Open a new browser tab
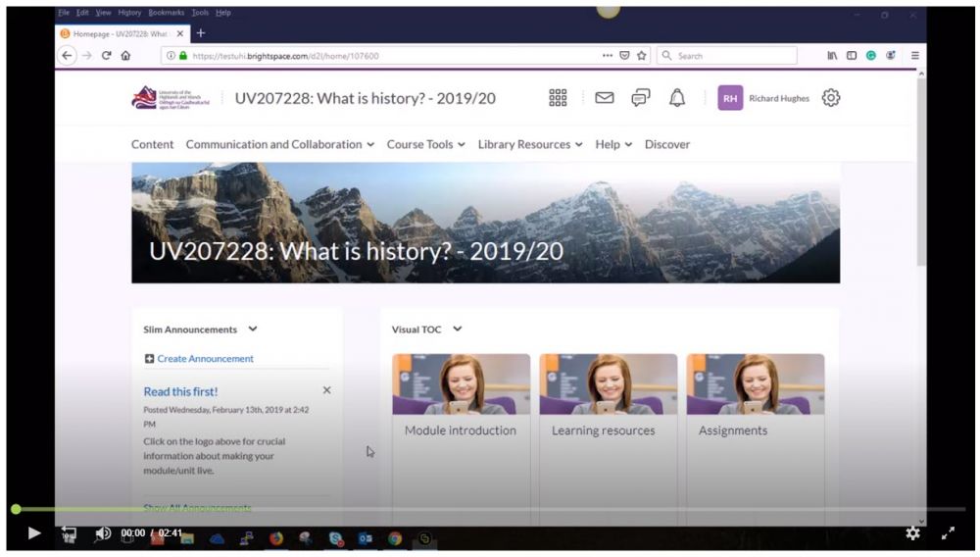980x557 pixels. (x=201, y=32)
